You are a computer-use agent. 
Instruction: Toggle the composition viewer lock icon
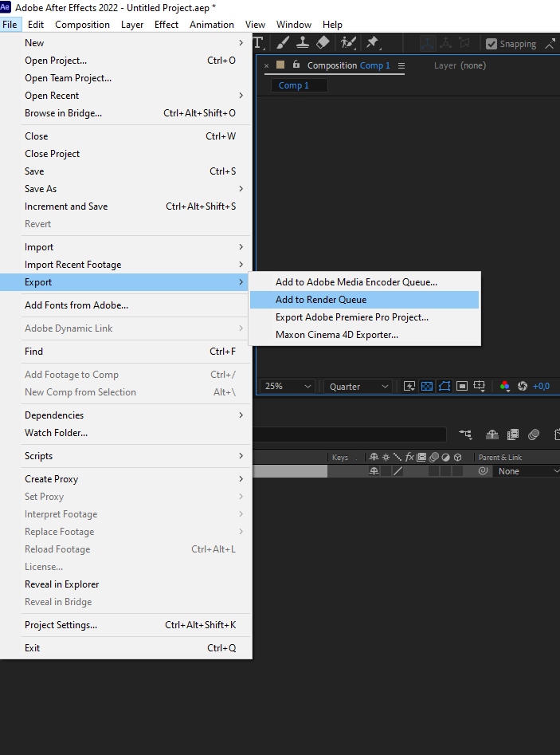tap(296, 65)
